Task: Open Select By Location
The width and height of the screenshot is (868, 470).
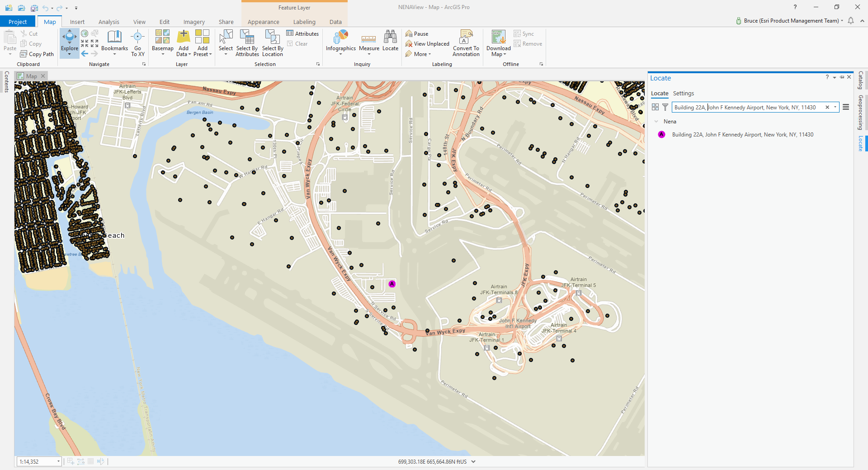Action: click(x=273, y=43)
